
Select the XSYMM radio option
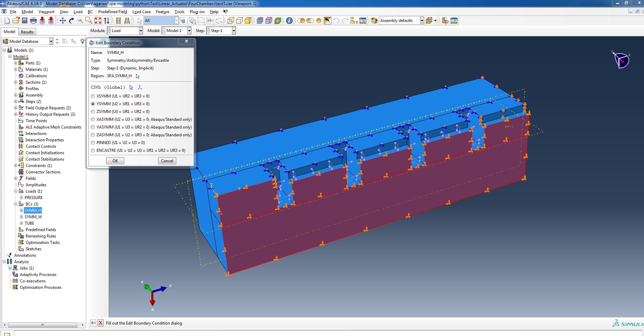click(93, 96)
